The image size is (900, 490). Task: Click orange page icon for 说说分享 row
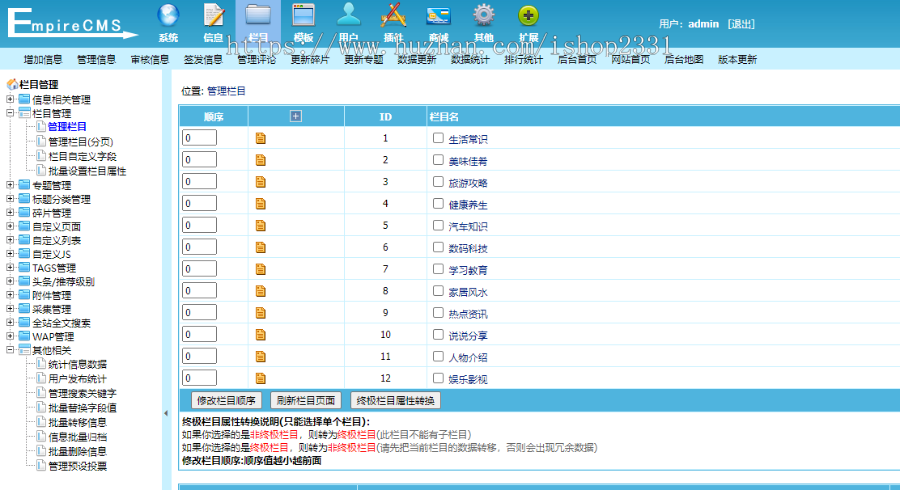[x=261, y=335]
